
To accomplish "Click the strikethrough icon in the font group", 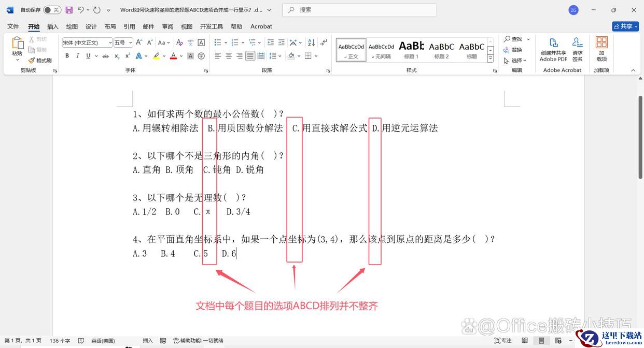I will (x=105, y=56).
